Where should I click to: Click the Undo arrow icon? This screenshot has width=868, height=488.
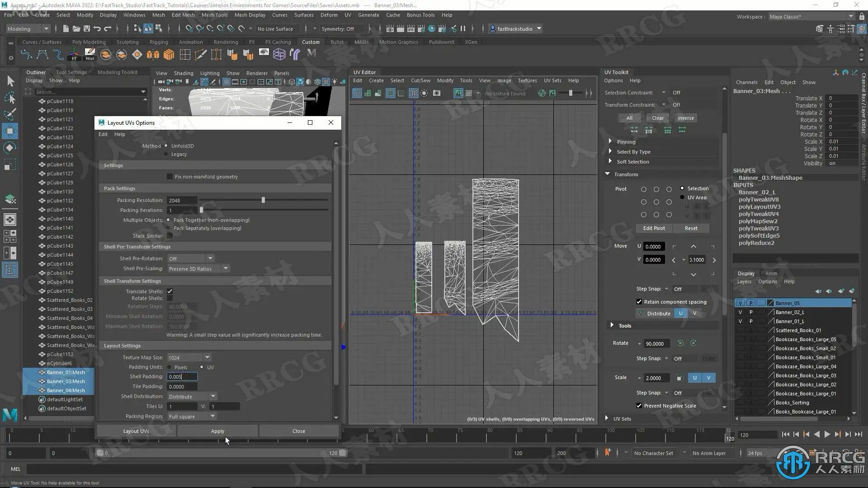(97, 29)
